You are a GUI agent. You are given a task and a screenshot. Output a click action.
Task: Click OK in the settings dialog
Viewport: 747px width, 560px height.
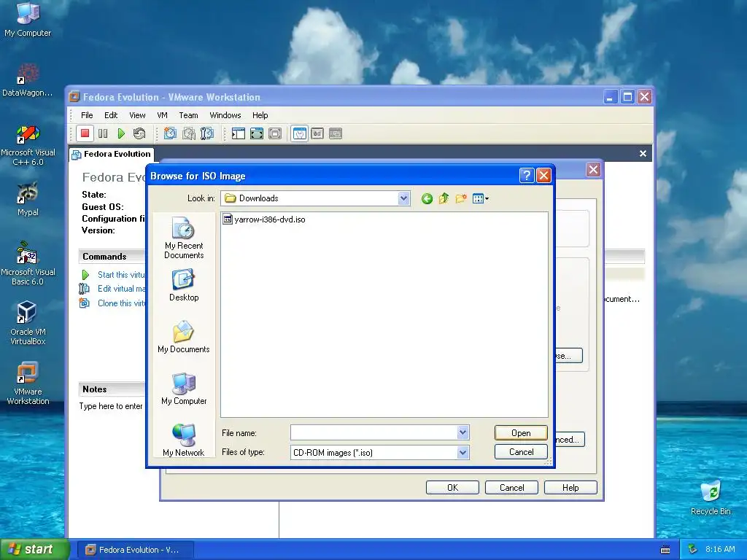click(x=452, y=488)
